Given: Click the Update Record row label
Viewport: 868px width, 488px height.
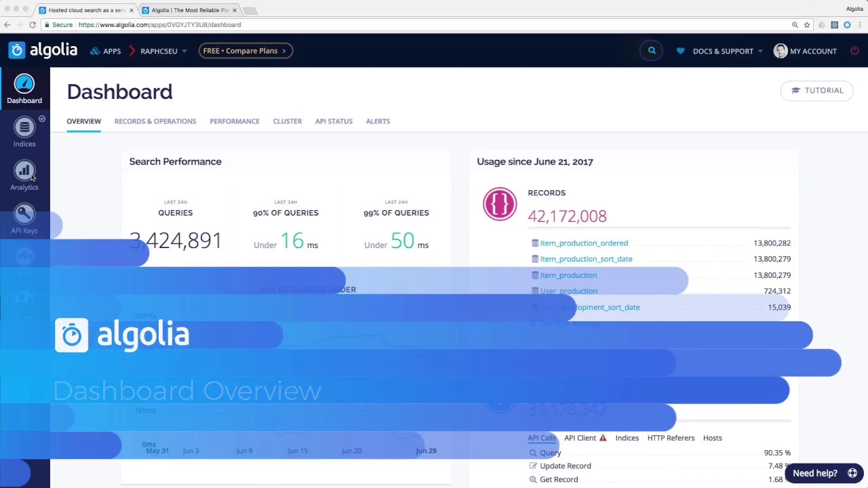Looking at the screenshot, I should point(565,466).
